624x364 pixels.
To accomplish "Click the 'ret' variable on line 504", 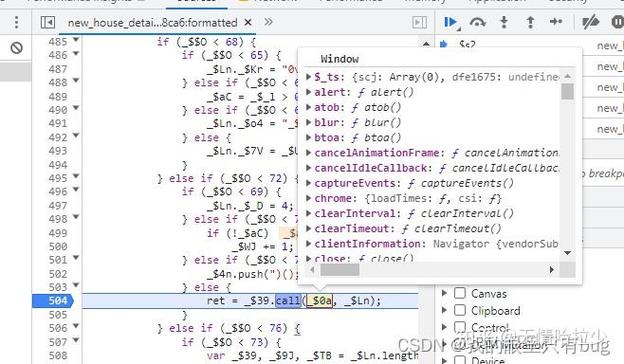I will point(216,300).
